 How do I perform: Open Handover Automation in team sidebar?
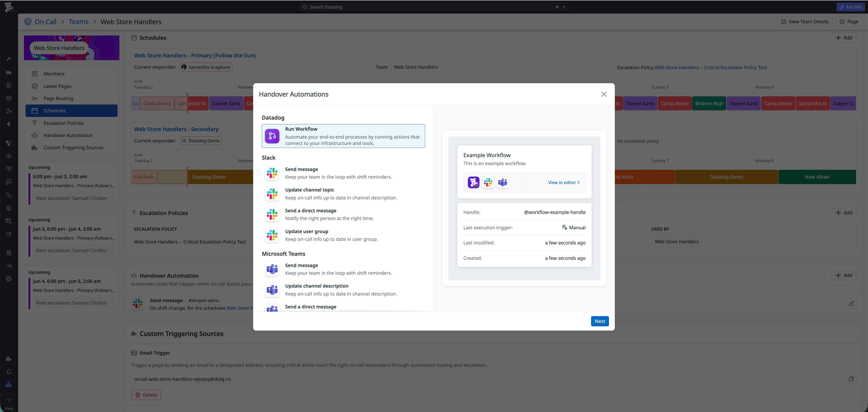pyautogui.click(x=71, y=135)
